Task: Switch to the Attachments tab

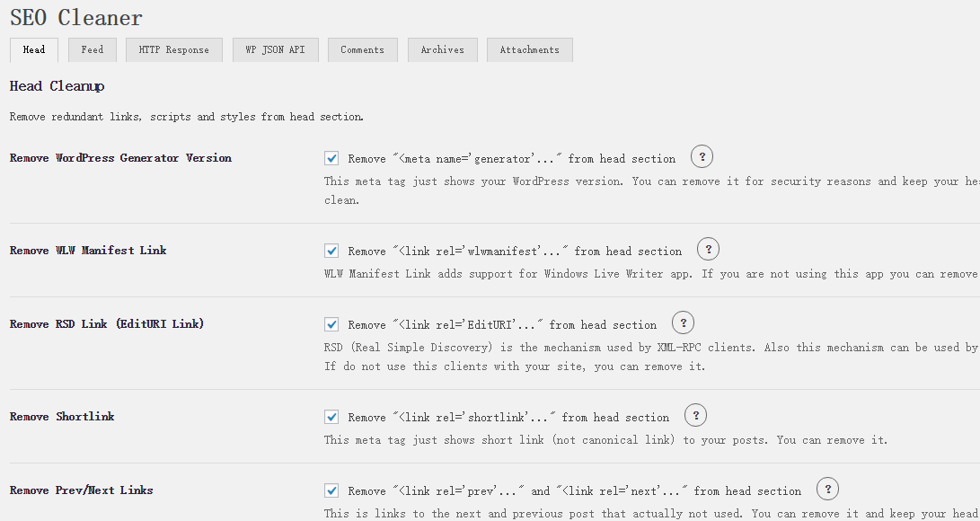Action: (x=529, y=50)
